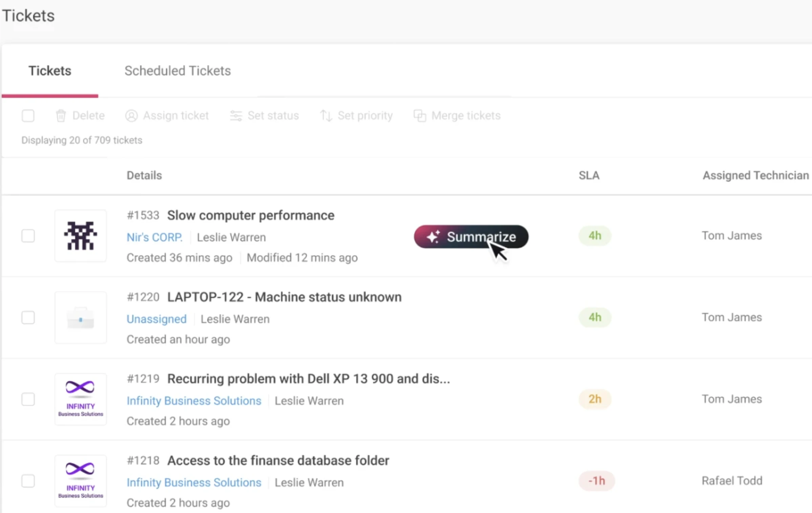Image resolution: width=812 pixels, height=513 pixels.
Task: Click the sparkle icon on Summarize
Action: click(433, 237)
